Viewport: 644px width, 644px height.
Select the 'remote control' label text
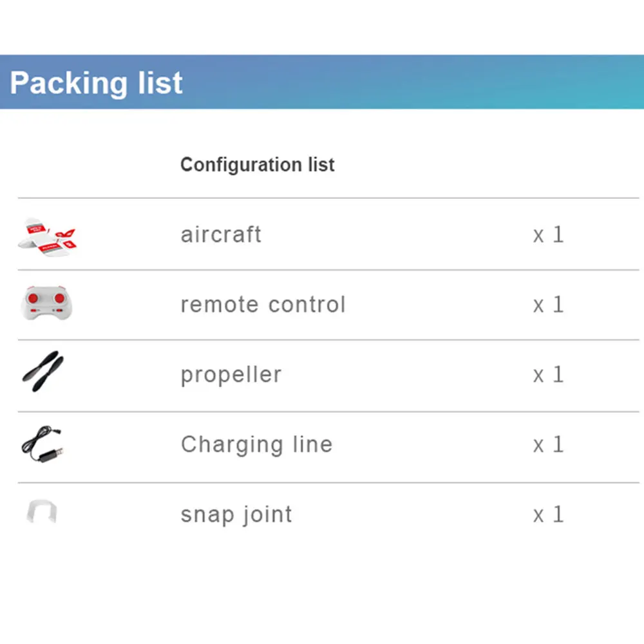(263, 305)
